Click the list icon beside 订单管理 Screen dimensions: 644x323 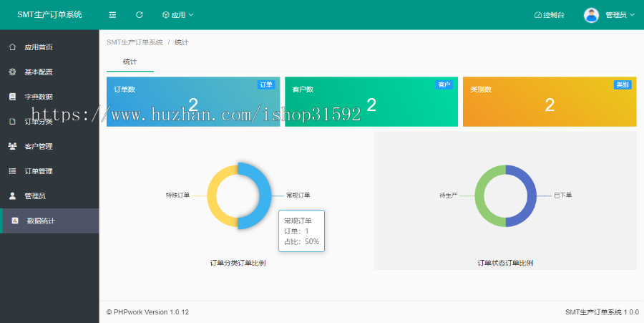click(x=12, y=171)
